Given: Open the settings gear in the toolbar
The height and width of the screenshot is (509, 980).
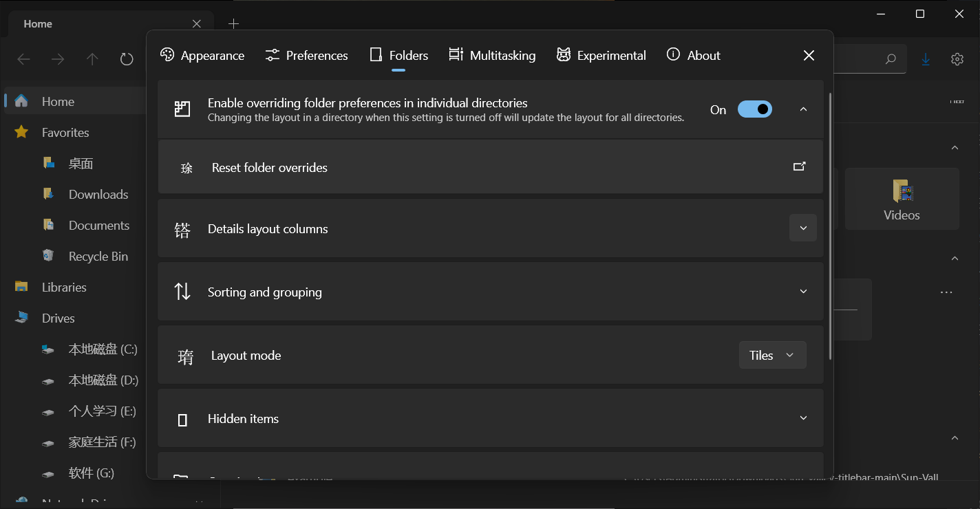Looking at the screenshot, I should coord(957,59).
